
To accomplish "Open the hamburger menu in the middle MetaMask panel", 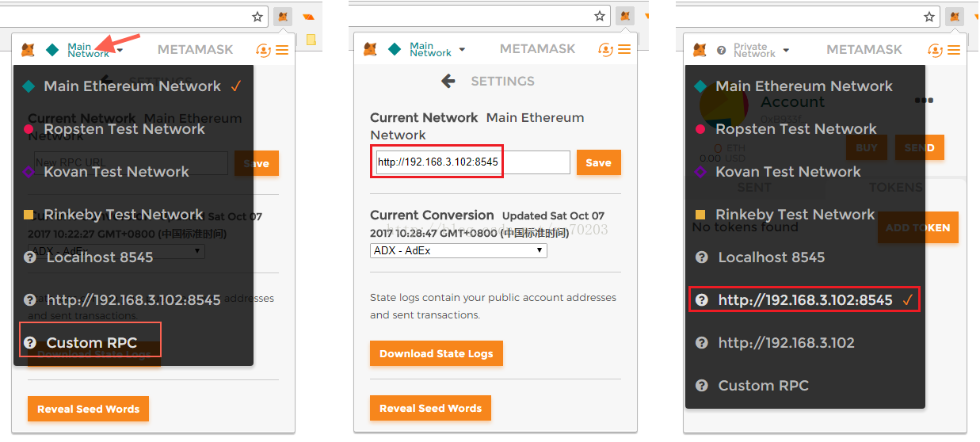I will point(624,49).
